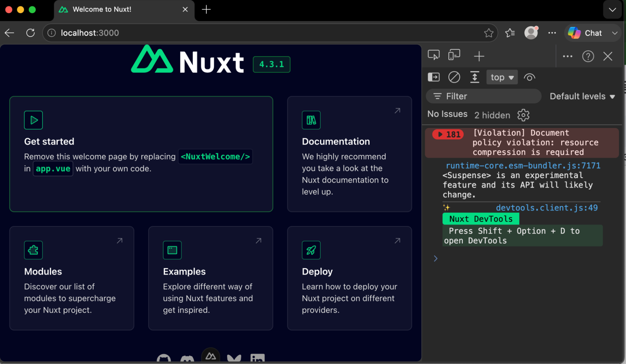
Task: Click the Examples card external arrow
Action: (x=258, y=241)
